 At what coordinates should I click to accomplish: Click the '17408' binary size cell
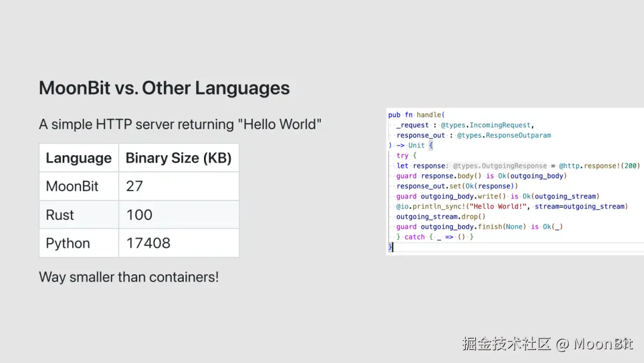[x=179, y=243]
